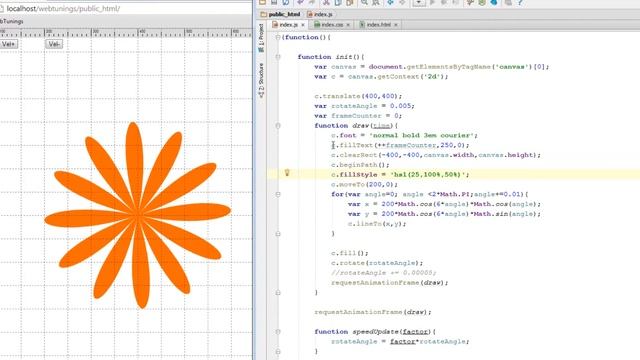This screenshot has height=360, width=640.
Task: Click the Undo arrow icon
Action: (x=301, y=2)
